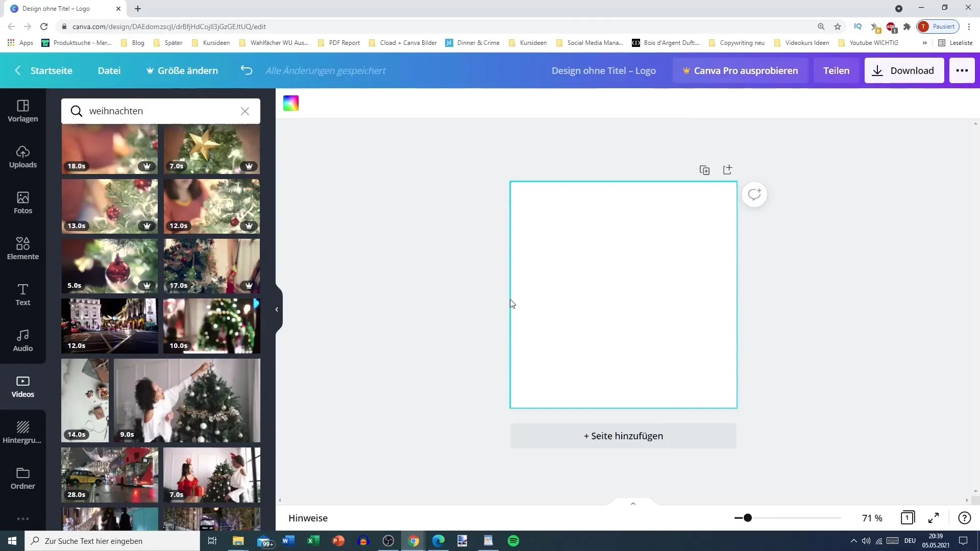Click the duplicate page icon
The width and height of the screenshot is (980, 551).
pyautogui.click(x=704, y=169)
